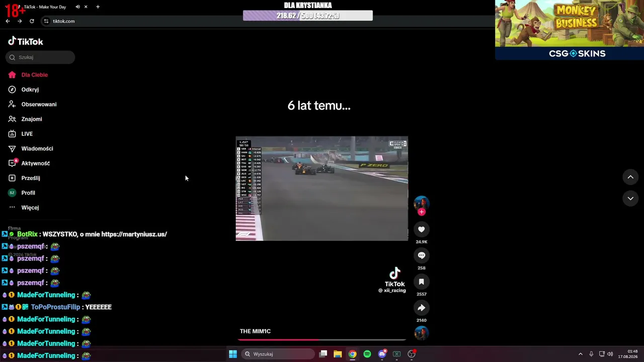
Task: Open Profil via the avatar icon
Action: [12, 193]
